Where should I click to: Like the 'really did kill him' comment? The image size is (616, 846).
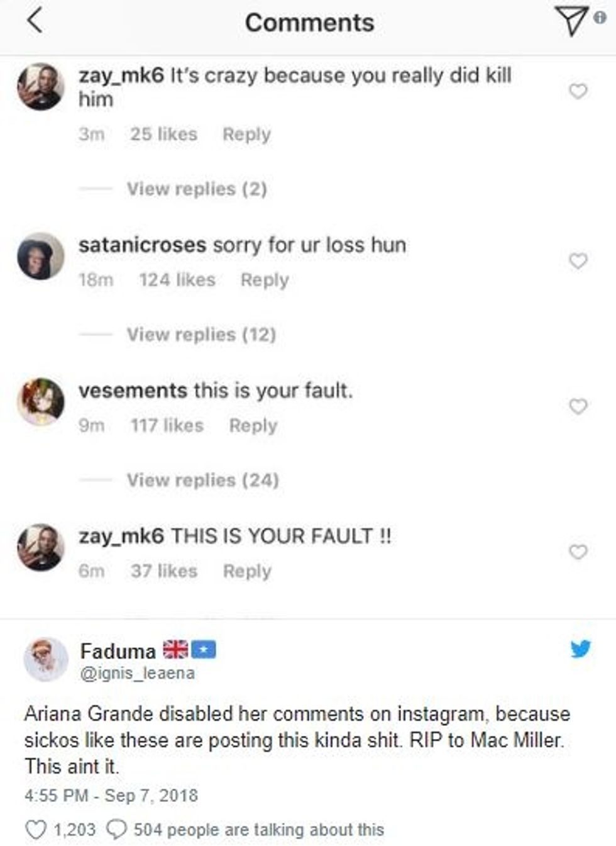pos(578,92)
